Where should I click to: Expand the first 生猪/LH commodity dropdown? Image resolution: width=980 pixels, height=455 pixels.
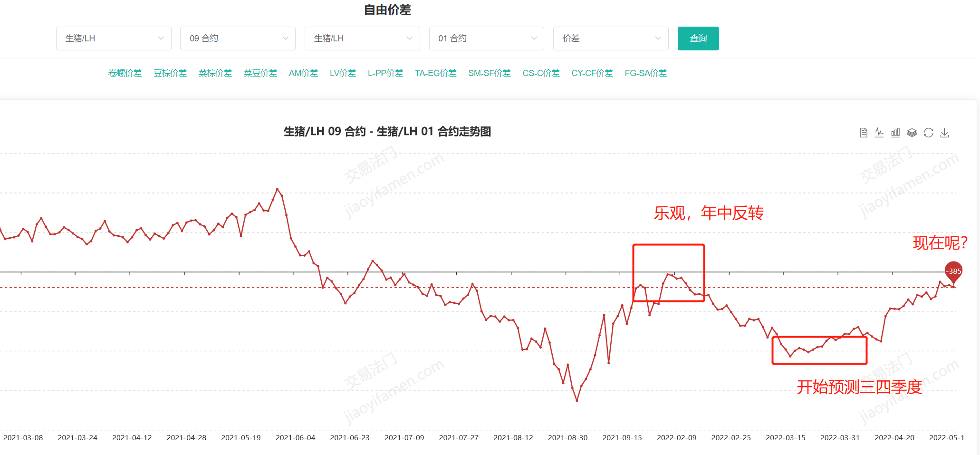[x=114, y=39]
